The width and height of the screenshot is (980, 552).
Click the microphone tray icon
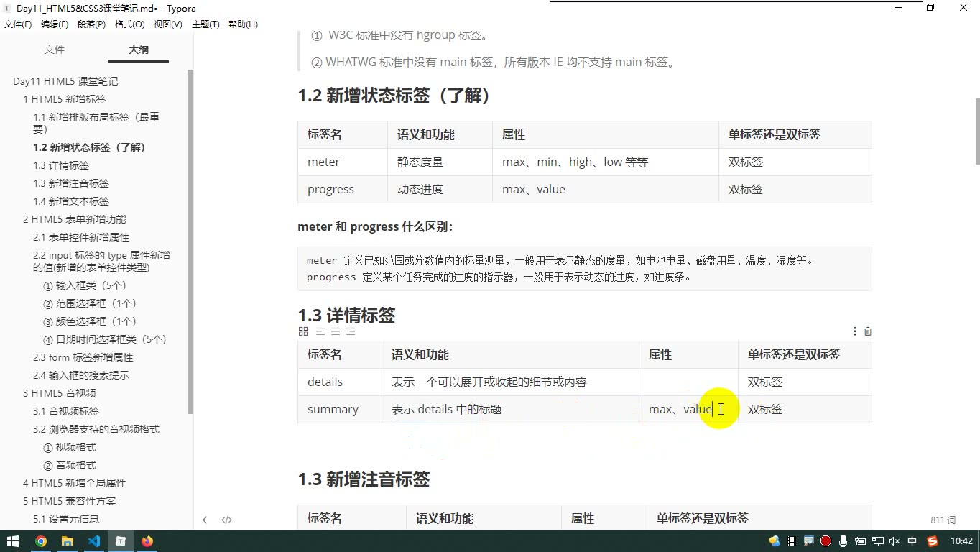843,541
